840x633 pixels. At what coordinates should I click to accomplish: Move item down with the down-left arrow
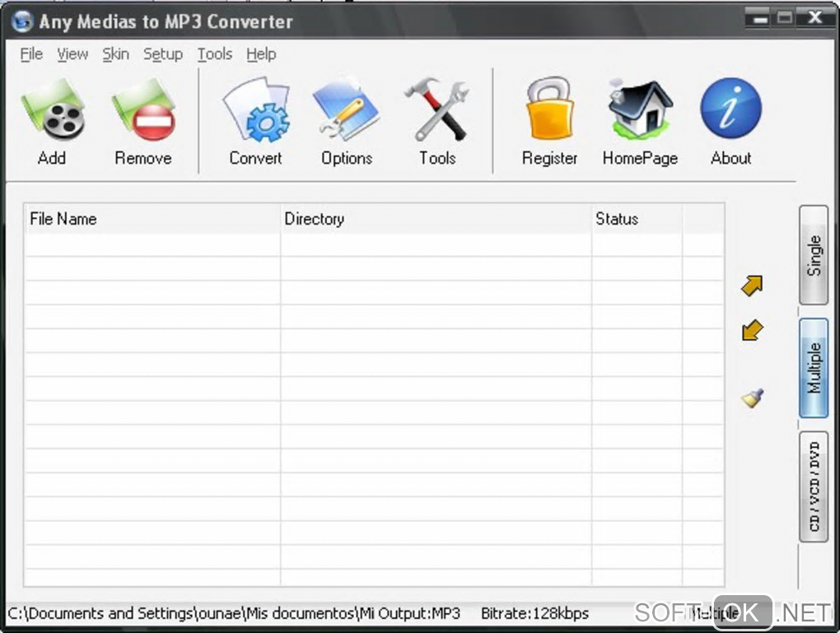[752, 330]
